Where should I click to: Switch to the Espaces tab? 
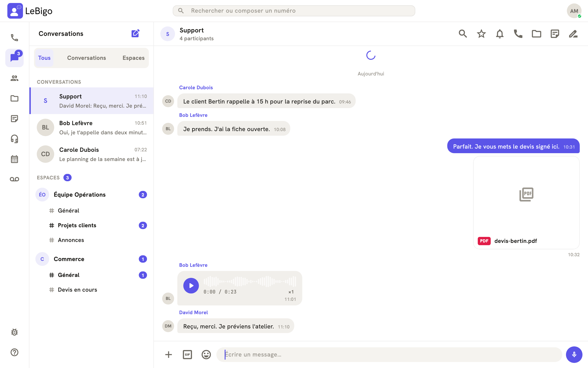coord(133,58)
